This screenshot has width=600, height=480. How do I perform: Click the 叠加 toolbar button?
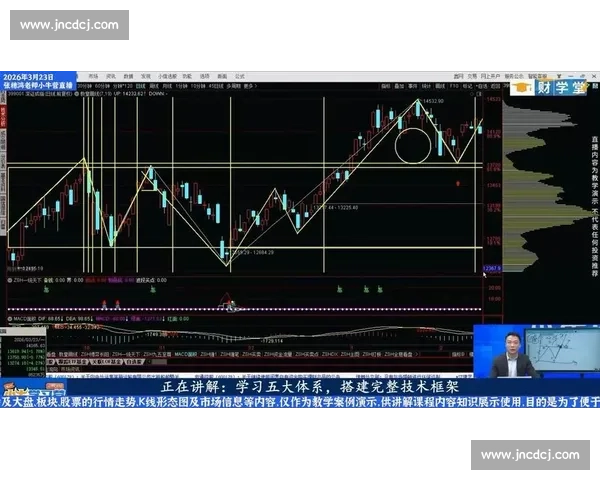pos(399,86)
